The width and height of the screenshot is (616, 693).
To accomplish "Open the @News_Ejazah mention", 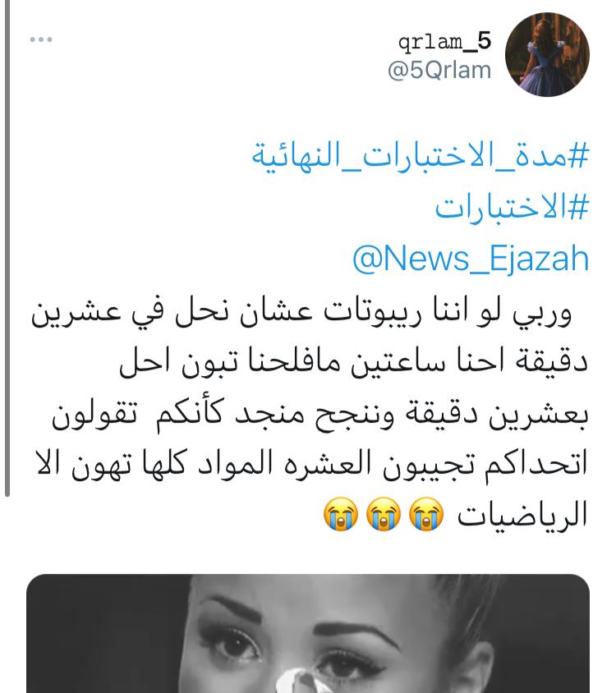I will [x=471, y=259].
